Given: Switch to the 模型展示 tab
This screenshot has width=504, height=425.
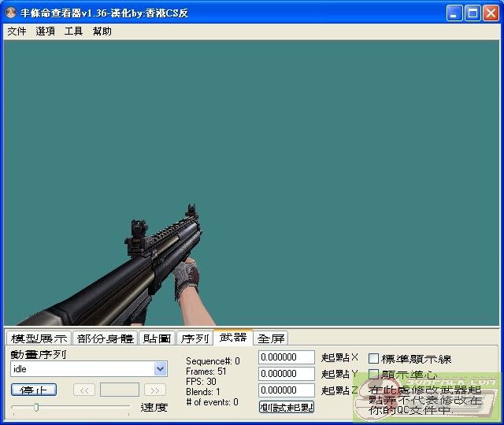Looking at the screenshot, I should [39, 338].
